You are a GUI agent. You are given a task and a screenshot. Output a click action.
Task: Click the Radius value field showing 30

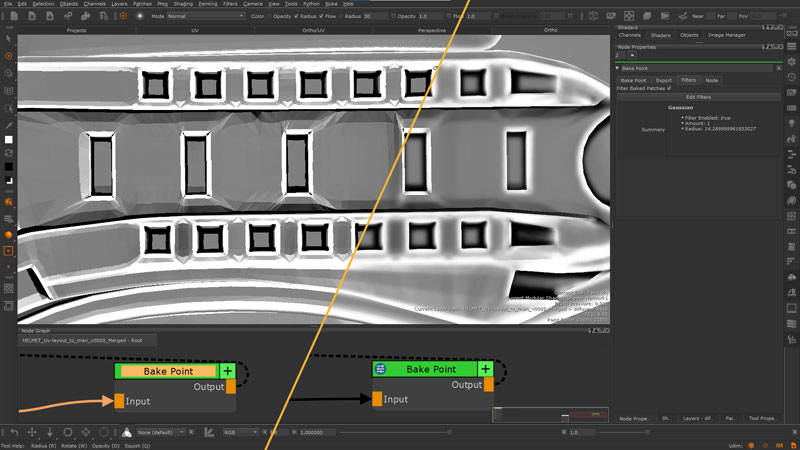(375, 16)
